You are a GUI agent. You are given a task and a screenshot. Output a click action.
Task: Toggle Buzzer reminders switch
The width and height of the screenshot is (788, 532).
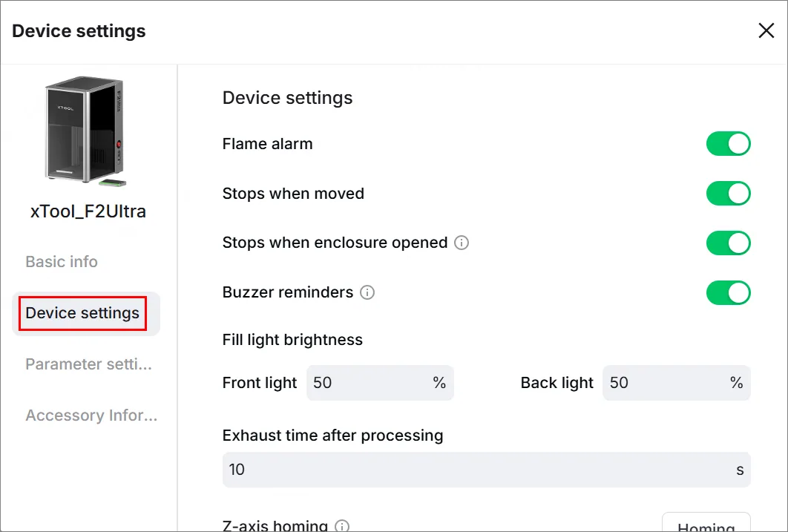click(x=728, y=293)
